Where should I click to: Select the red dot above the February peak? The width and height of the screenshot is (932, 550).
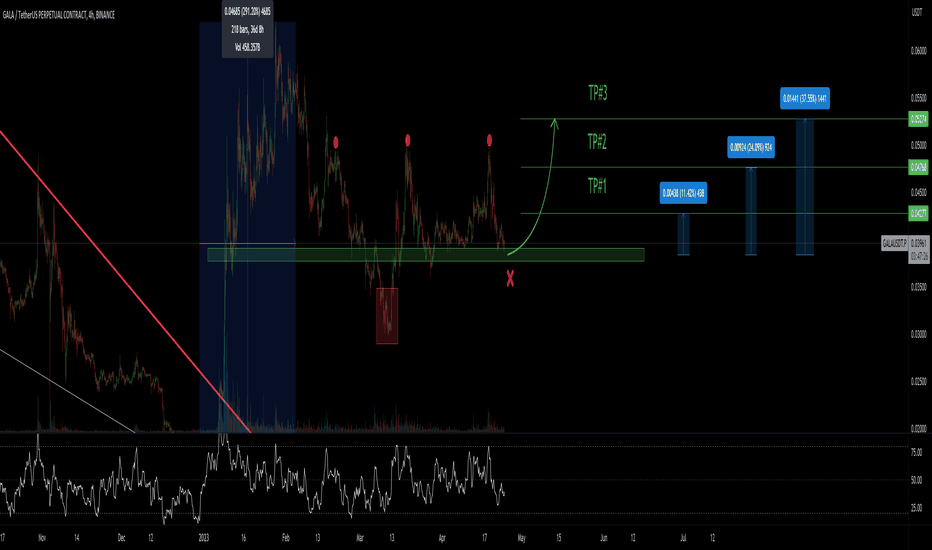pyautogui.click(x=336, y=143)
